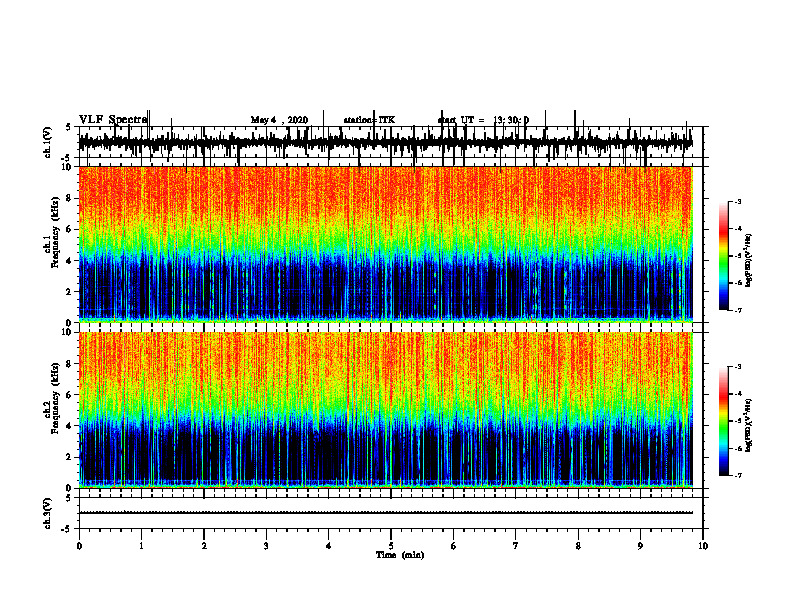The width and height of the screenshot is (792, 612).
Task: Click the "ch.3(V)" waveform axis label
Action: pyautogui.click(x=48, y=513)
